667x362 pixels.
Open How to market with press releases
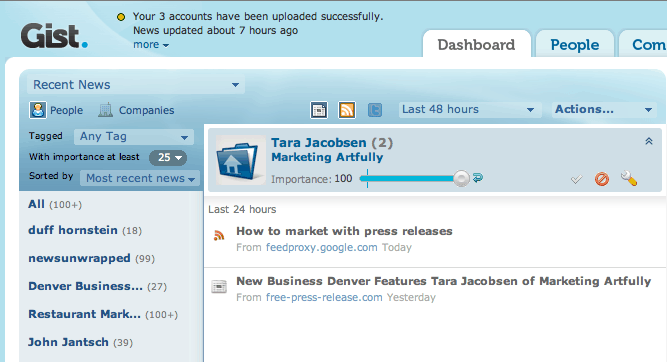(344, 231)
